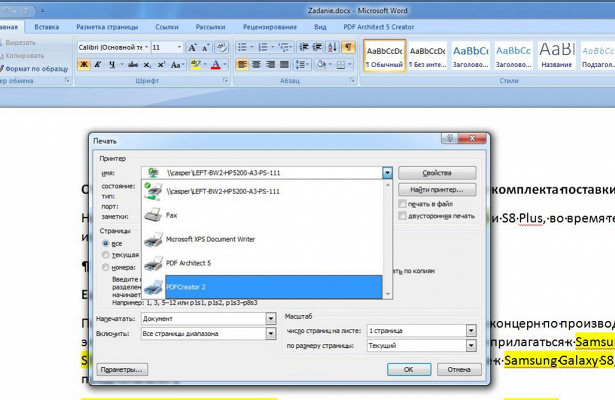This screenshot has height=400, width=615.
Task: Apply paragraph shading paint bucket
Action: point(321,64)
